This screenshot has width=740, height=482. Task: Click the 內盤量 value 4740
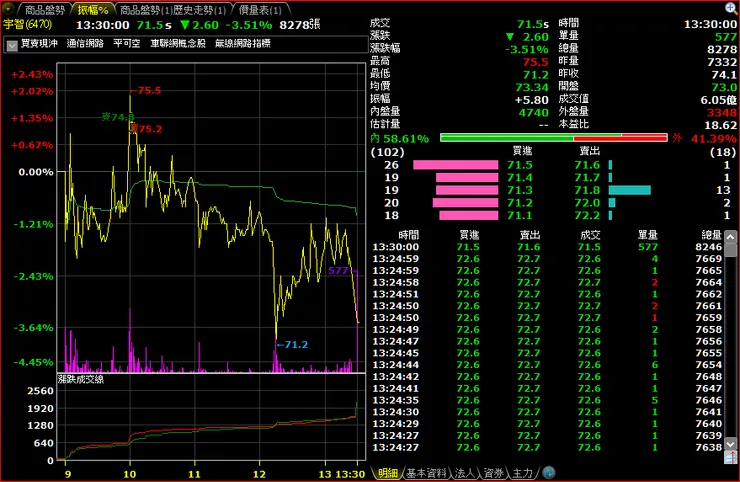pos(533,112)
